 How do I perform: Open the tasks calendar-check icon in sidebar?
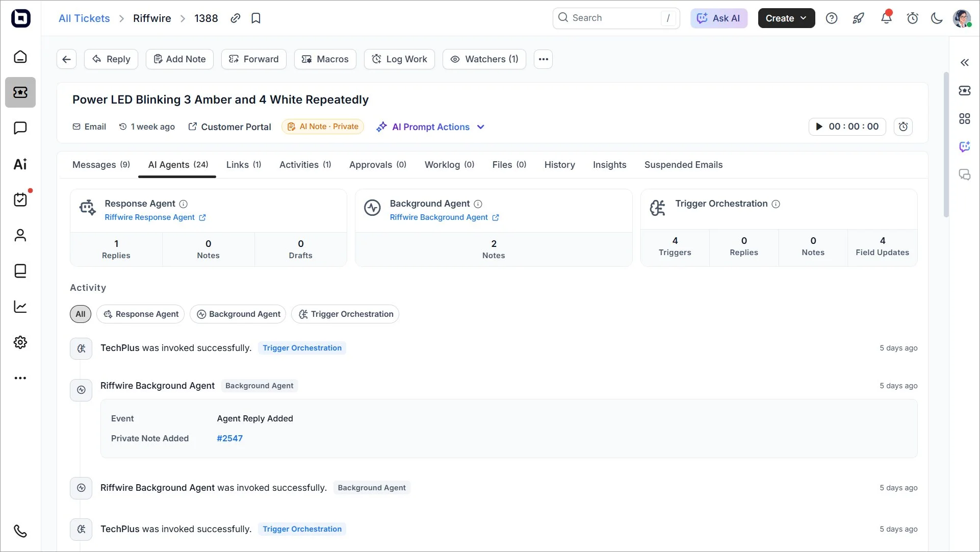pyautogui.click(x=20, y=199)
